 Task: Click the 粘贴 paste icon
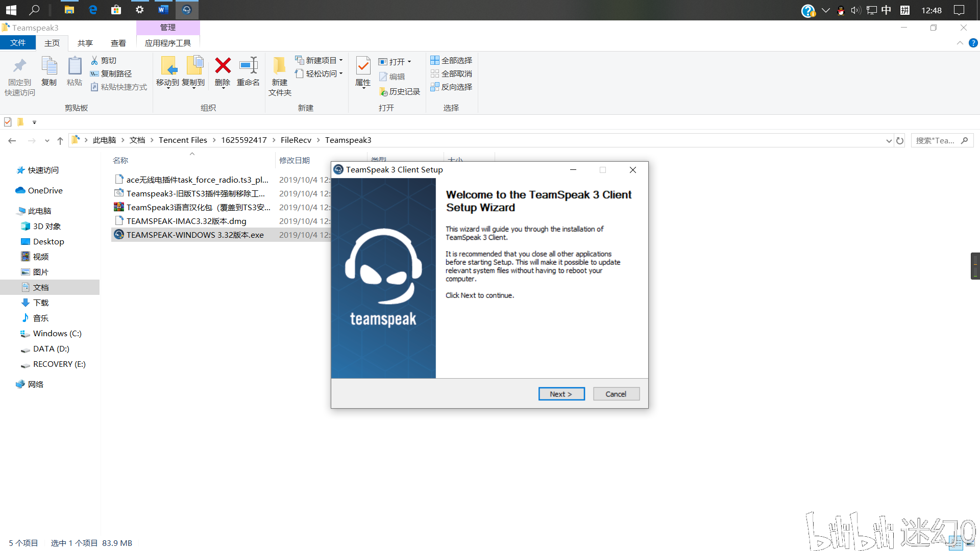[75, 66]
